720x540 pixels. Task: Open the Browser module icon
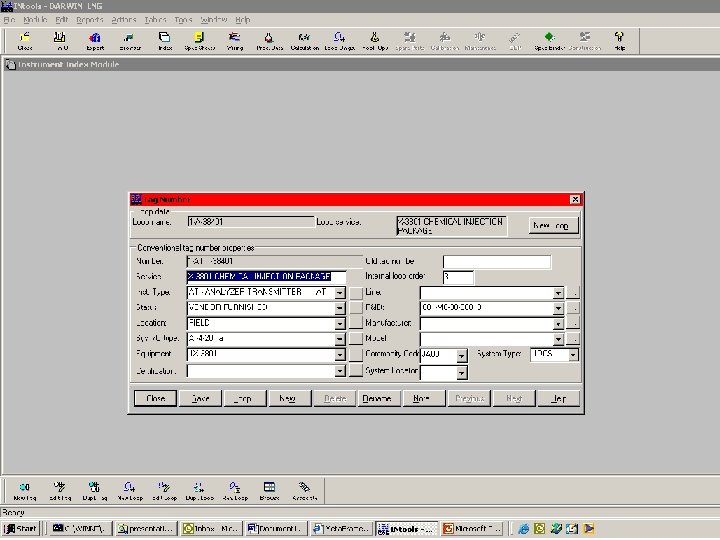(x=130, y=41)
